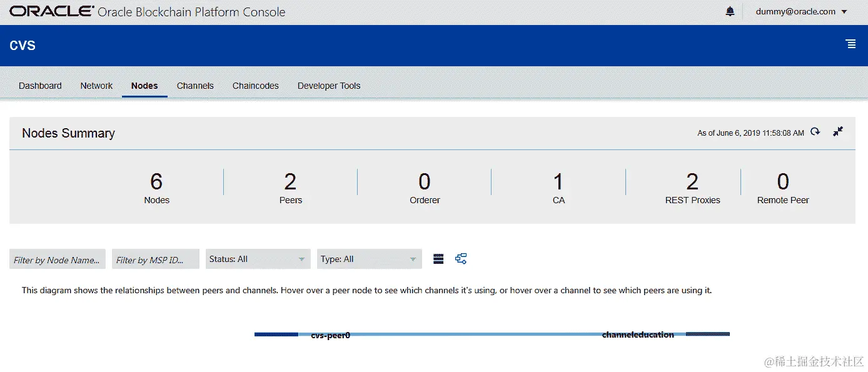Go to the Dashboard tab

point(40,86)
